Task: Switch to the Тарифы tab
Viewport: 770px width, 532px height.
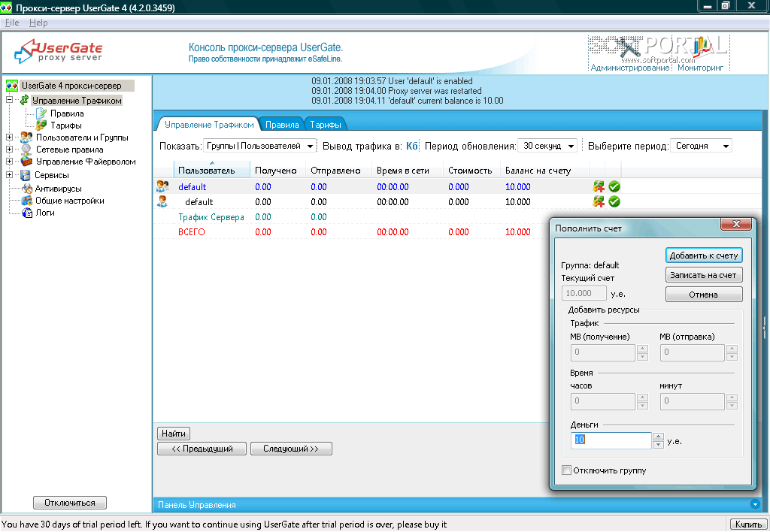Action: (x=326, y=125)
